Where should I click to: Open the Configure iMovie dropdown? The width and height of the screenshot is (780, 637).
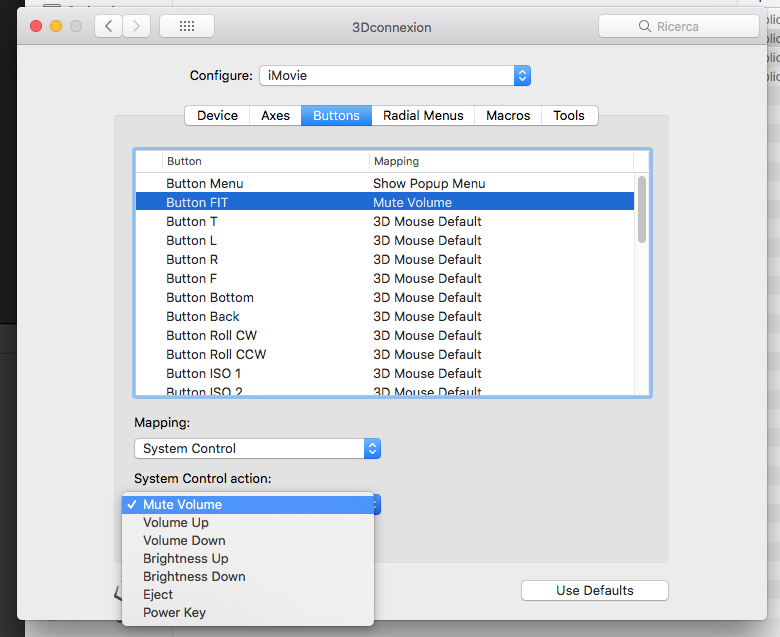coord(395,76)
